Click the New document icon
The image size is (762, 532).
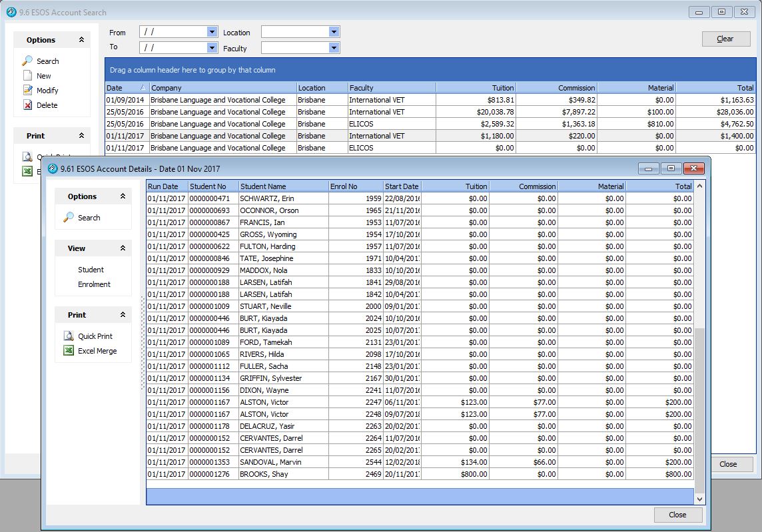(27, 76)
